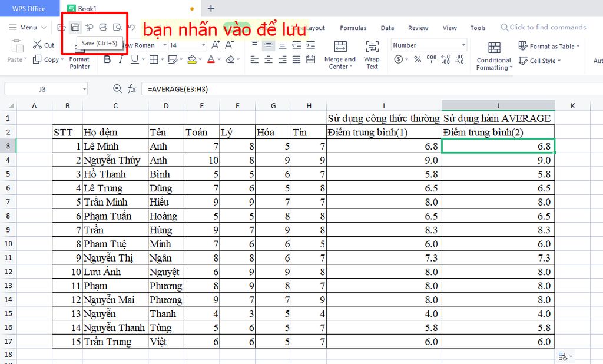Click the WPS Office home tab
The image size is (603, 364).
coord(29,8)
